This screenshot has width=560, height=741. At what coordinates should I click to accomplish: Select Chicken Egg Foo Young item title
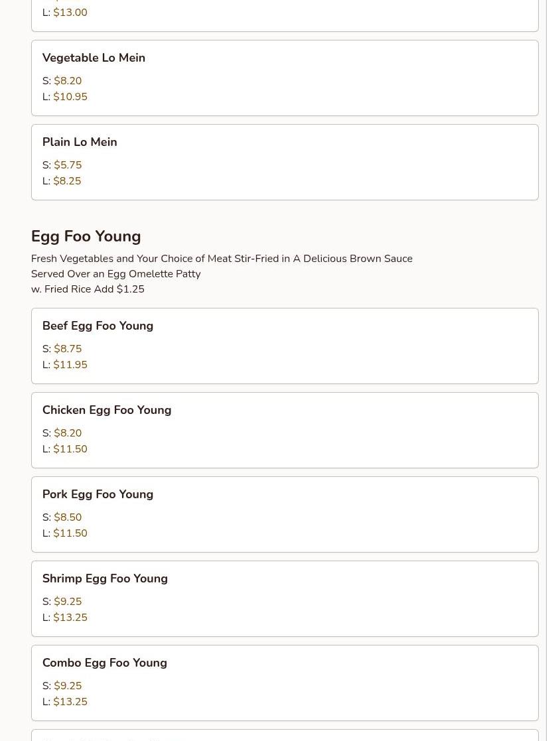click(x=107, y=410)
